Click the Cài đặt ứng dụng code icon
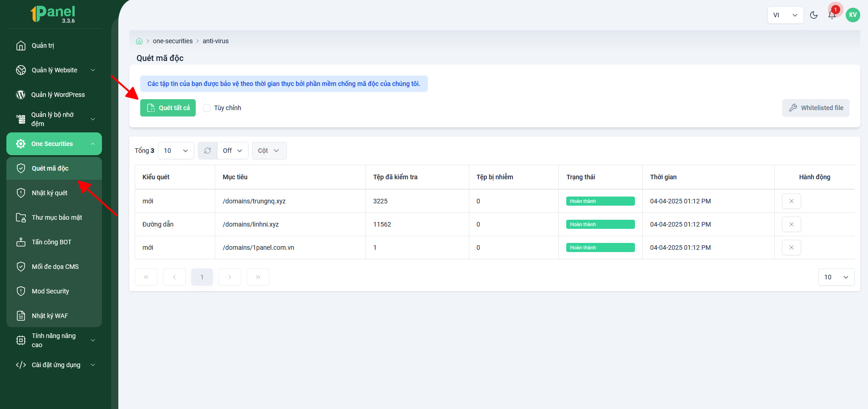 pos(21,365)
